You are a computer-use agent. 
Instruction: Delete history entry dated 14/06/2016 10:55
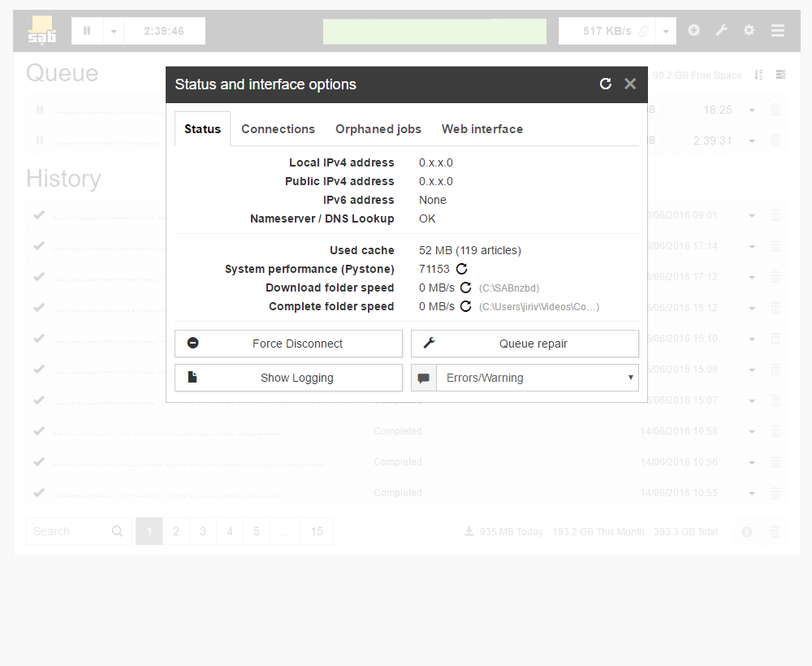775,492
